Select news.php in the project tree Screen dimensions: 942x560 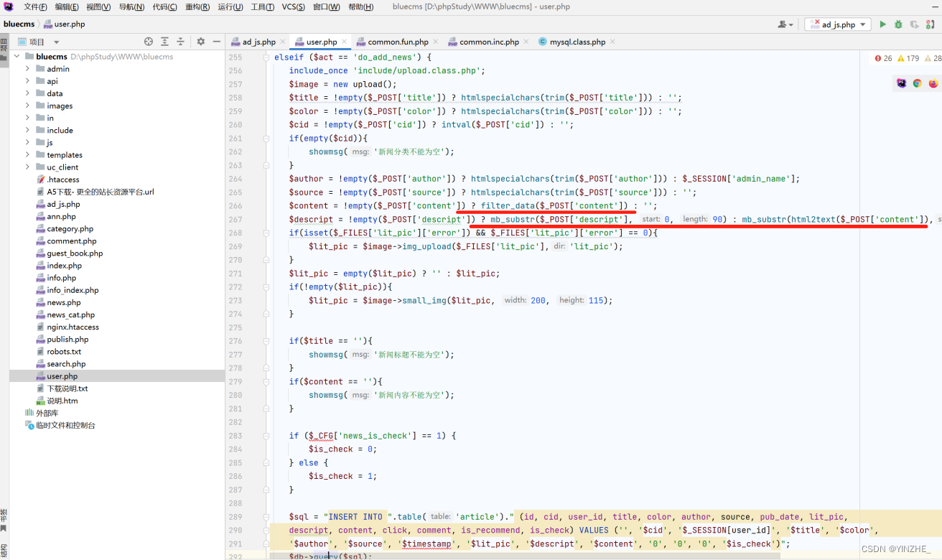click(64, 302)
